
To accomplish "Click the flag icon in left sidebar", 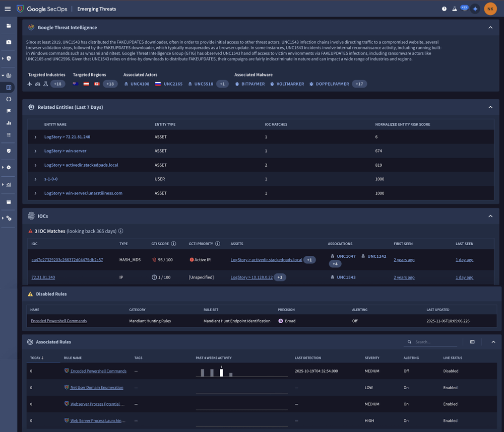I will [9, 111].
